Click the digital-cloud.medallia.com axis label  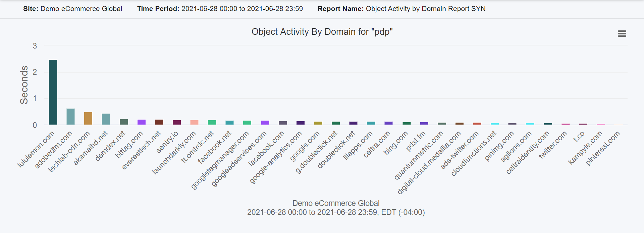[x=429, y=163]
